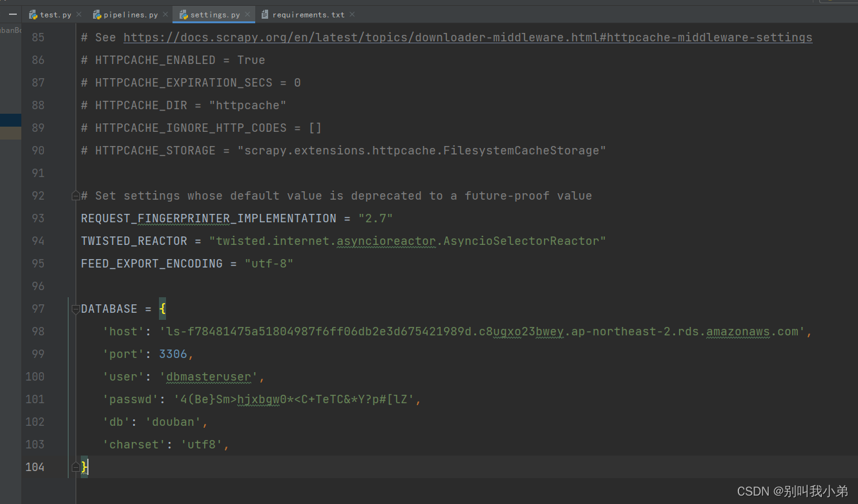Image resolution: width=858 pixels, height=504 pixels.
Task: Click the TWISTED_REACTOR variable name
Action: click(134, 241)
